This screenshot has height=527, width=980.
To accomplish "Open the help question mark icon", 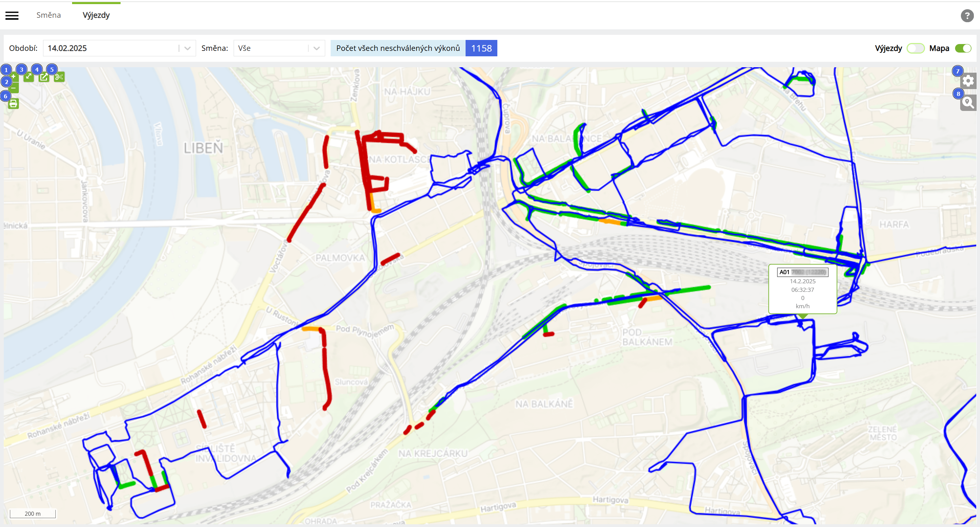I will pyautogui.click(x=967, y=16).
